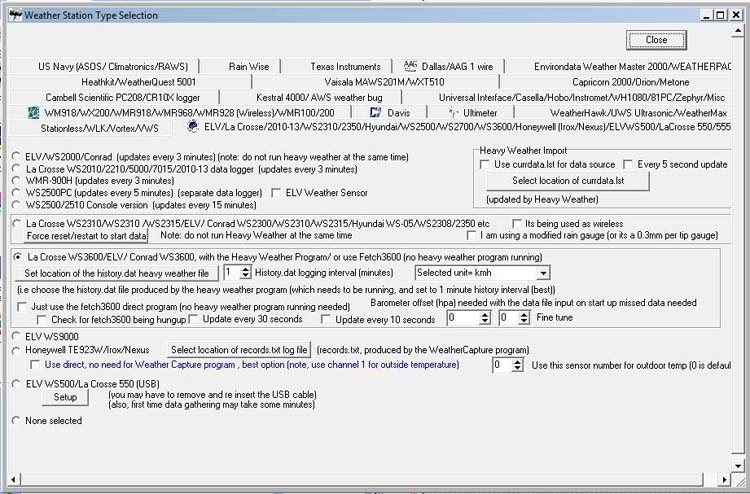The width and height of the screenshot is (750, 494).
Task: Click the vertical scrollbar up arrow
Action: tap(738, 31)
